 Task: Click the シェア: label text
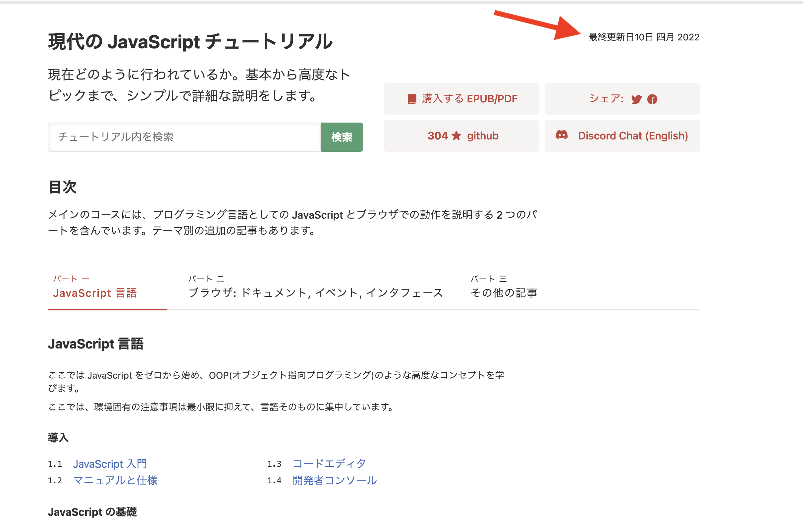click(606, 99)
